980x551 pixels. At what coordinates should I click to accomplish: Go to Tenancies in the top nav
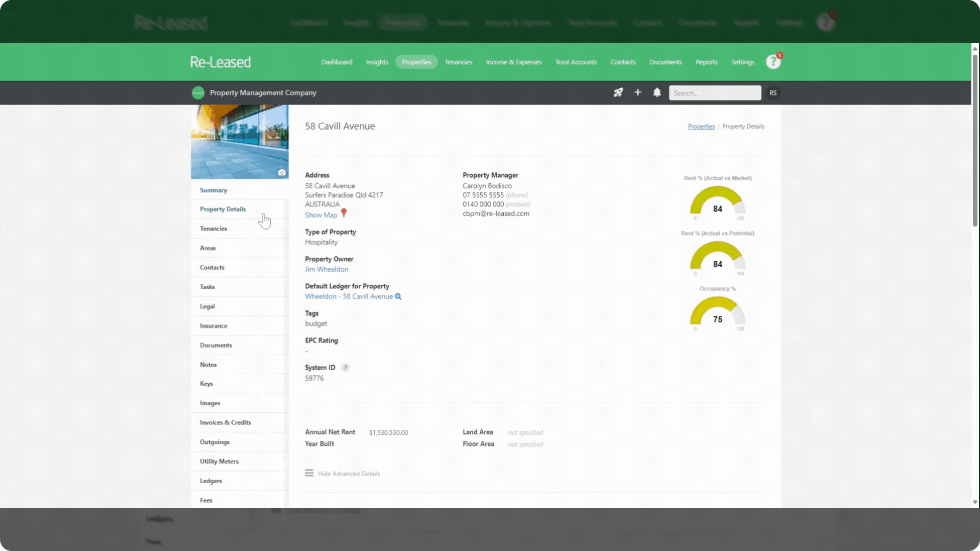coord(458,62)
